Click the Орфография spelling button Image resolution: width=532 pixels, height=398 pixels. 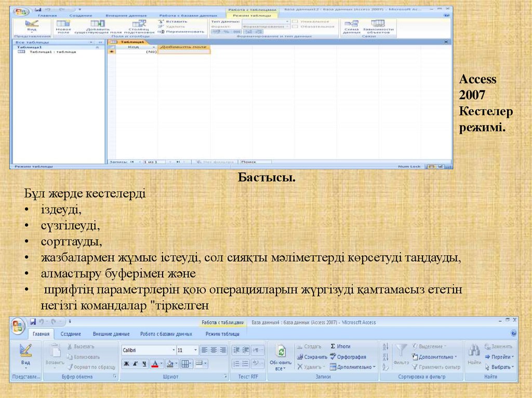[348, 357]
